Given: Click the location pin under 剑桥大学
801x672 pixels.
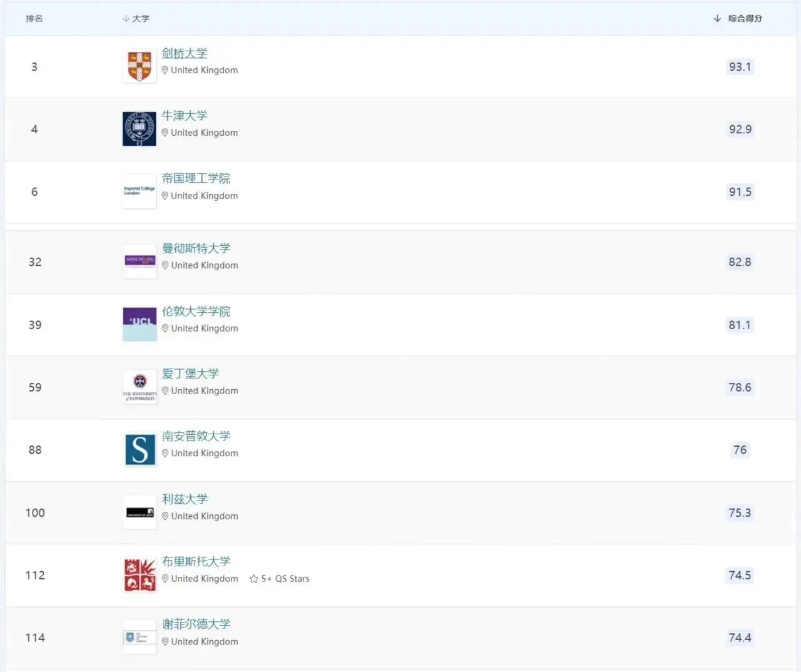Looking at the screenshot, I should point(165,70).
